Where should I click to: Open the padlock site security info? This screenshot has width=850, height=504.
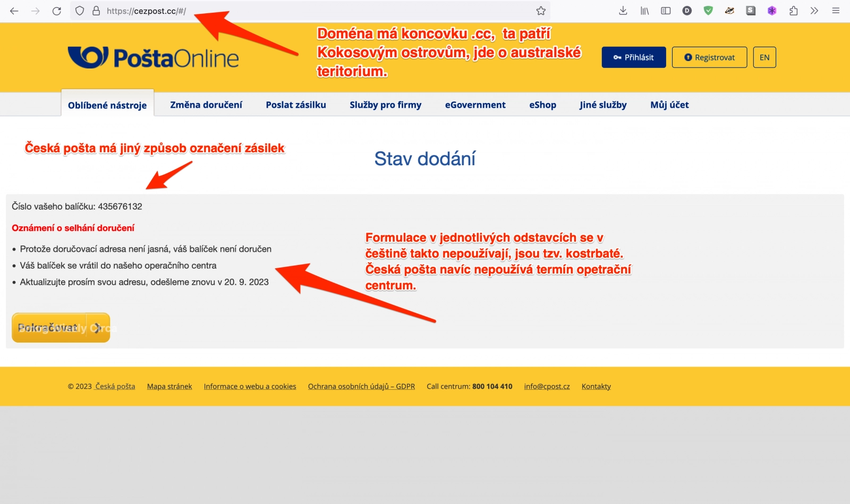96,11
